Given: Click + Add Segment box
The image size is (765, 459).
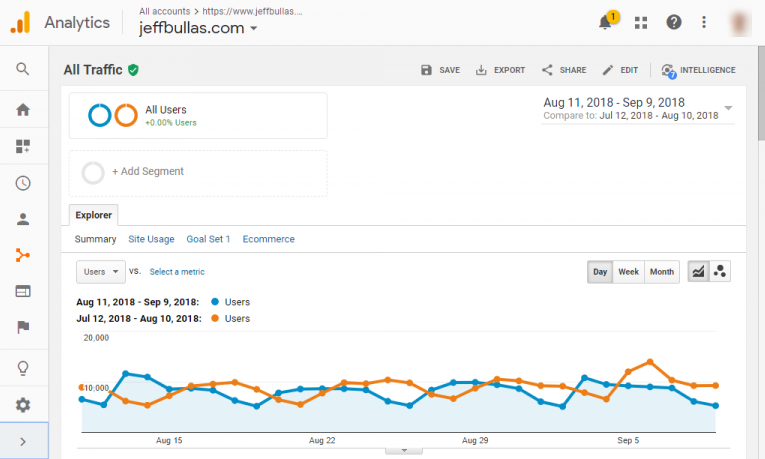Looking at the screenshot, I should (x=198, y=173).
